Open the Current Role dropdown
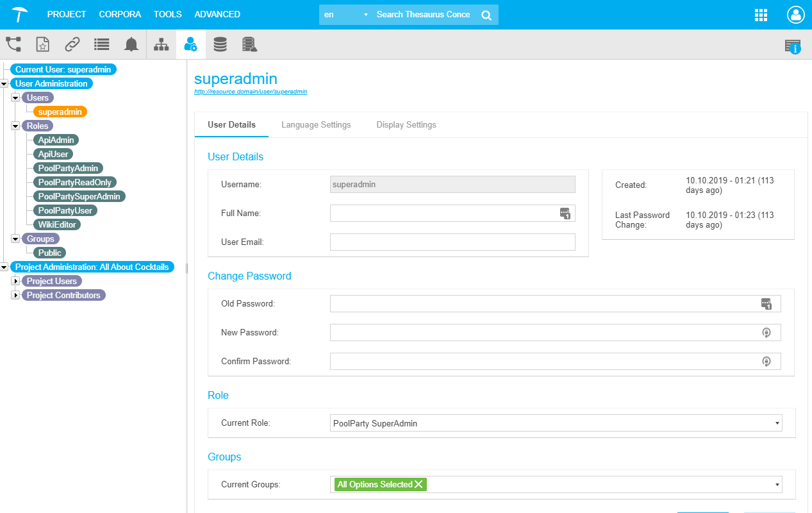Image resolution: width=812 pixels, height=513 pixels. click(556, 423)
